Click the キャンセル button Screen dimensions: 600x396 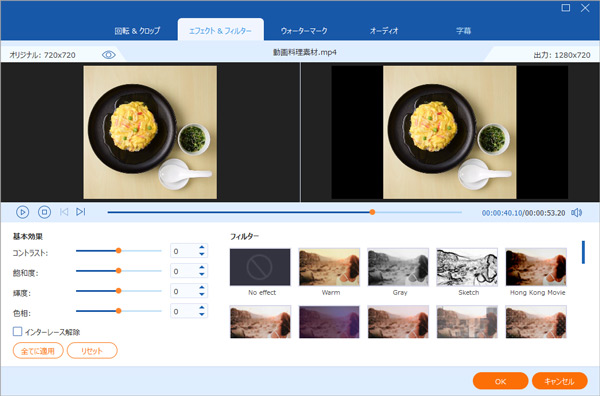(x=559, y=381)
